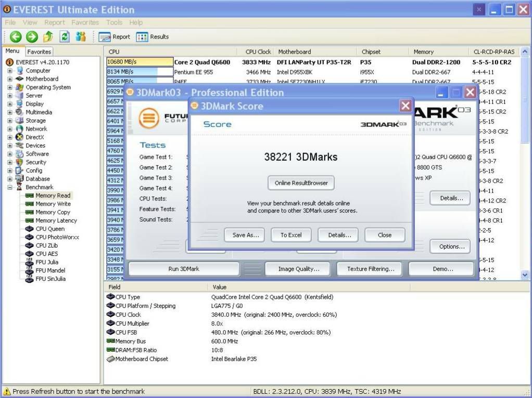The image size is (532, 398).
Task: Select the DirectX tree item
Action: (34, 137)
